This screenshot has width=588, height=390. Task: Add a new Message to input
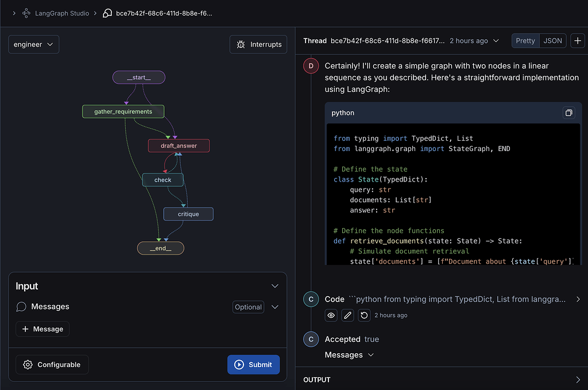42,329
